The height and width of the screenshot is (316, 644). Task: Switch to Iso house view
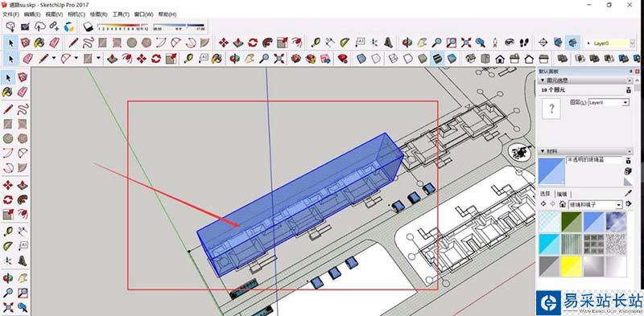point(470,59)
